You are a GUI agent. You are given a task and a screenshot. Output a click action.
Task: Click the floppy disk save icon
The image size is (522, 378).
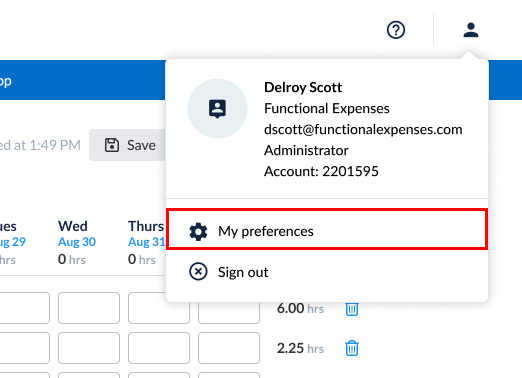pyautogui.click(x=112, y=145)
